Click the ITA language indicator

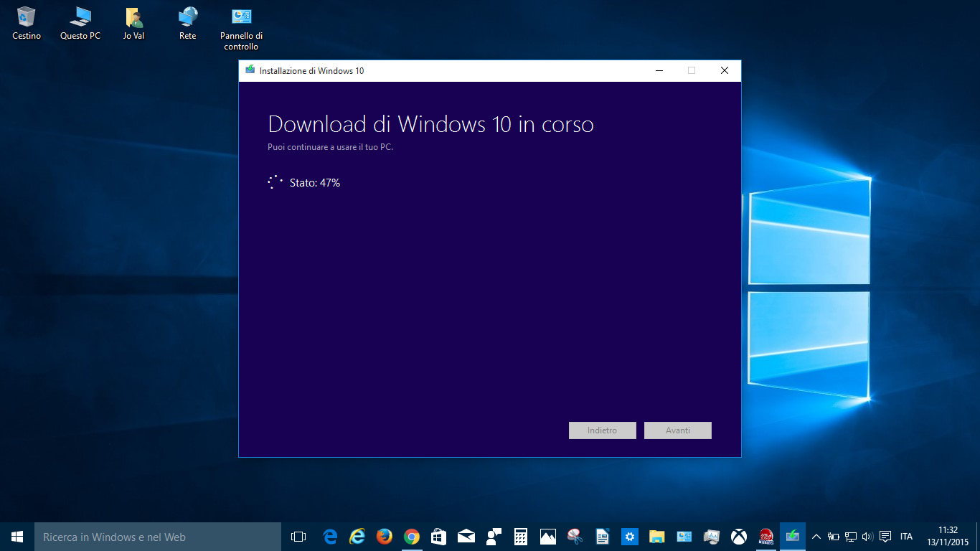click(x=906, y=537)
